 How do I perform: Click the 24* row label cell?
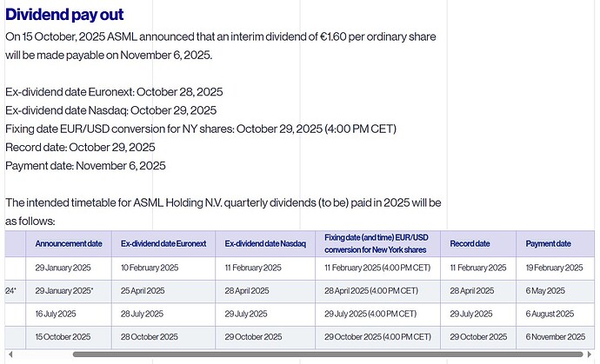click(x=14, y=291)
